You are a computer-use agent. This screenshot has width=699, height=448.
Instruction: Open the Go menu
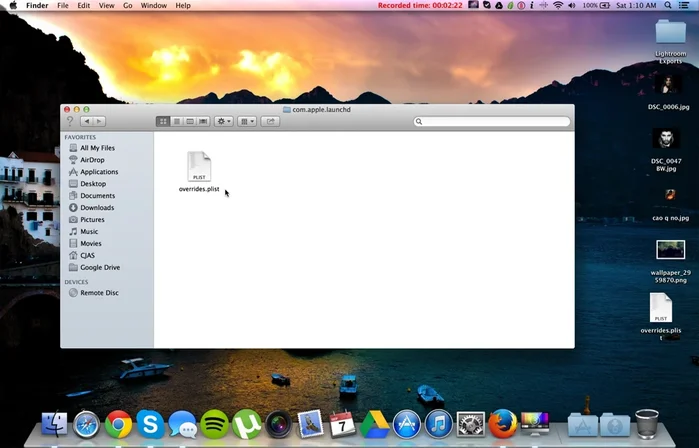tap(127, 5)
